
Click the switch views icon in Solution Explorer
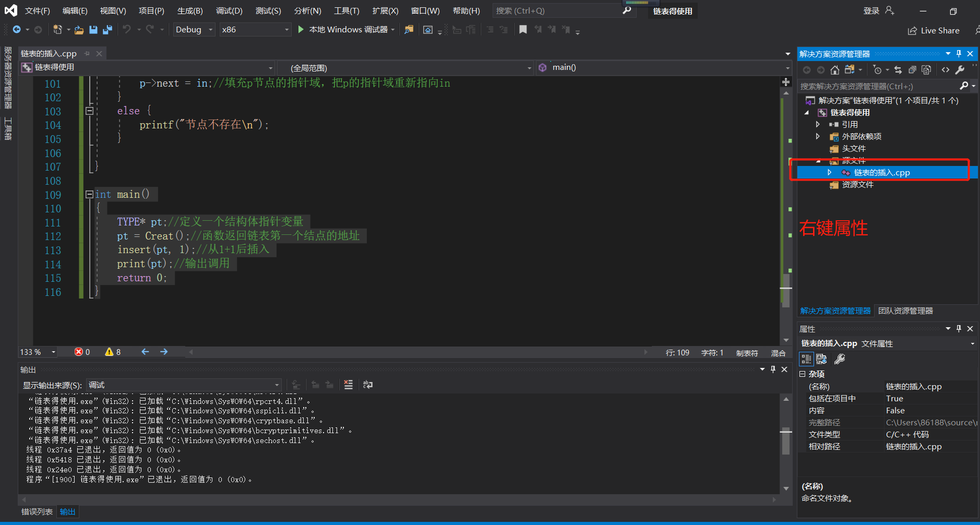coord(850,70)
